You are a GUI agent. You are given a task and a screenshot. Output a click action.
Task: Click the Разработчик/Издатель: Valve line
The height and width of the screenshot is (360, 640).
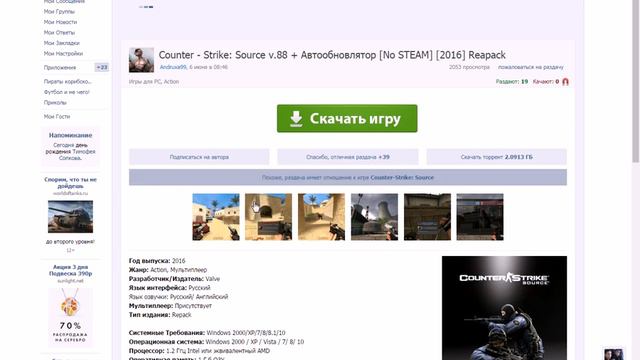174,279
